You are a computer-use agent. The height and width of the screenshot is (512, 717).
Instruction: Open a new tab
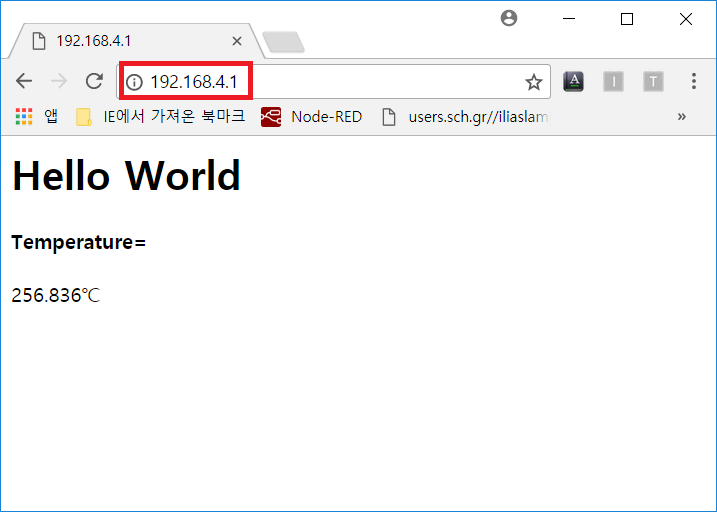pyautogui.click(x=284, y=42)
